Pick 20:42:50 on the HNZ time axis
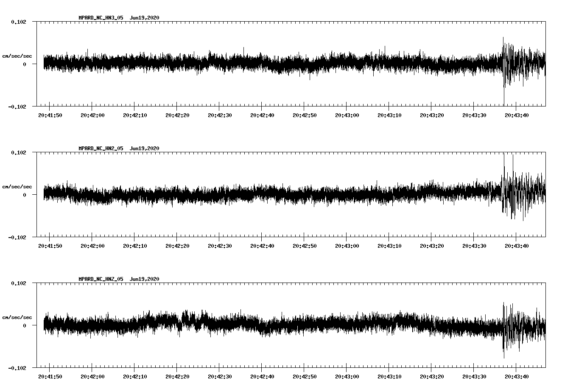 [x=305, y=376]
